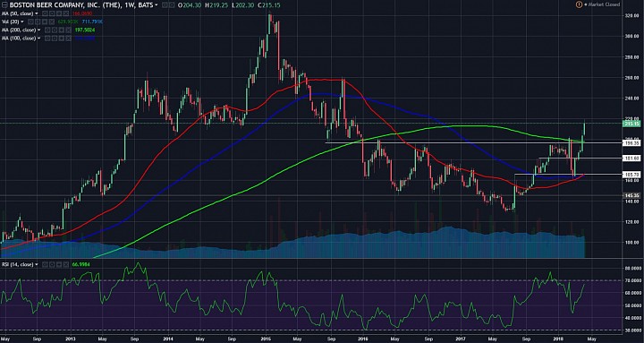Image resolution: width=644 pixels, height=343 pixels.
Task: Open settings for the MA (50, close) indicator
Action: (52, 13)
